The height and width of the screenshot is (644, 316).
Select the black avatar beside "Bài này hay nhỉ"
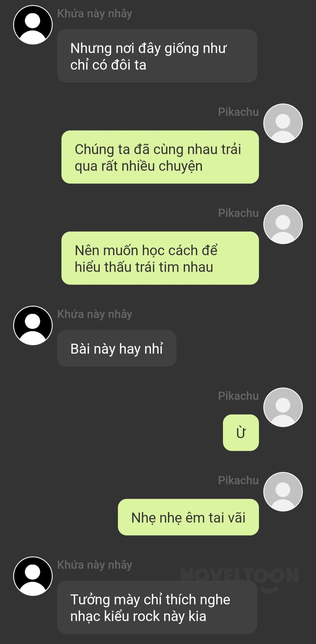[x=33, y=325]
